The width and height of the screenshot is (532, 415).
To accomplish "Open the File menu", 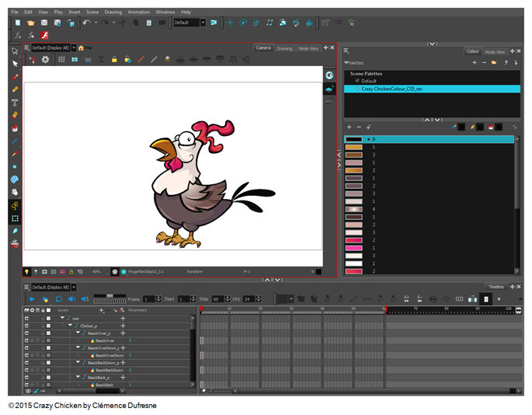I will (x=15, y=12).
